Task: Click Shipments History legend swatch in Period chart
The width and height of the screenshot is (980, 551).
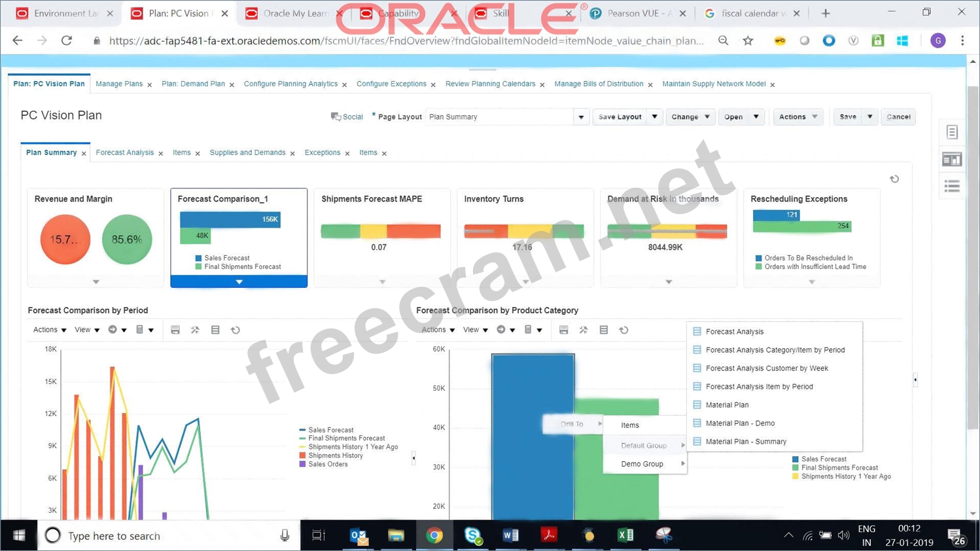Action: tap(302, 455)
